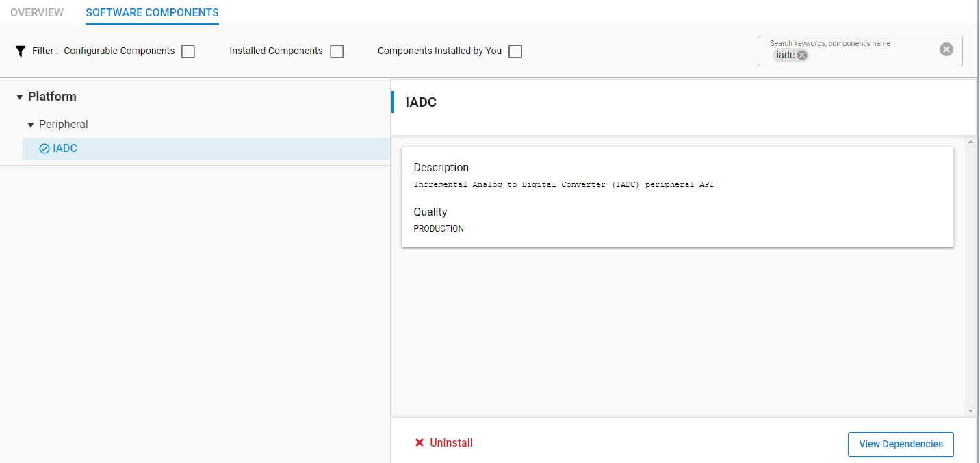Viewport: 980px width, 463px height.
Task: Clear the search field via circular X icon
Action: (946, 49)
